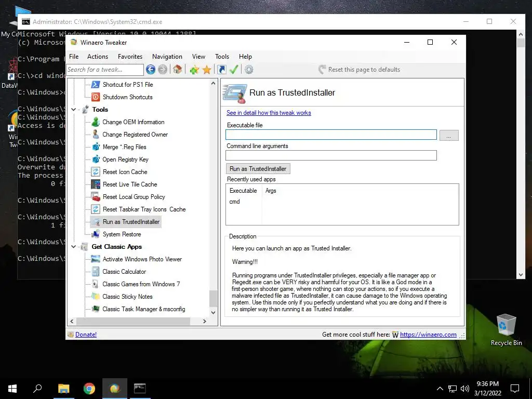Click Classic Sticky Notes icon
The width and height of the screenshot is (532, 399).
pos(96,297)
